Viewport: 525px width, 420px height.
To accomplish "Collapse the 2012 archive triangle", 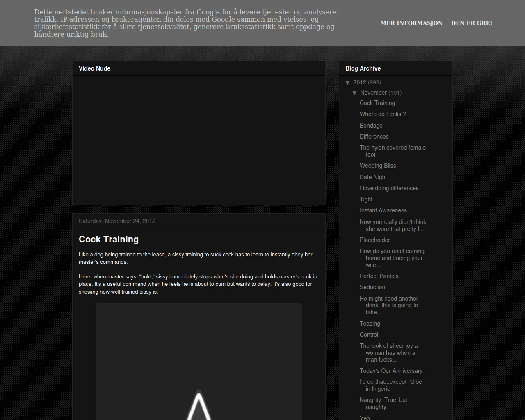I will click(x=348, y=82).
